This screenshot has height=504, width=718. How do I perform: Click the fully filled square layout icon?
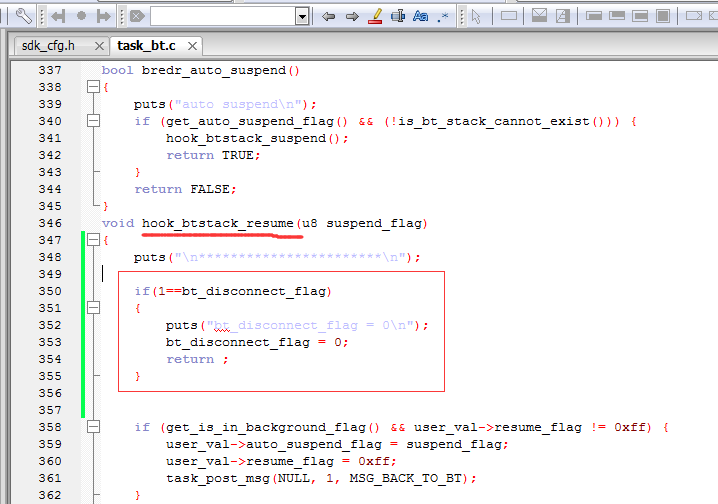[x=663, y=16]
